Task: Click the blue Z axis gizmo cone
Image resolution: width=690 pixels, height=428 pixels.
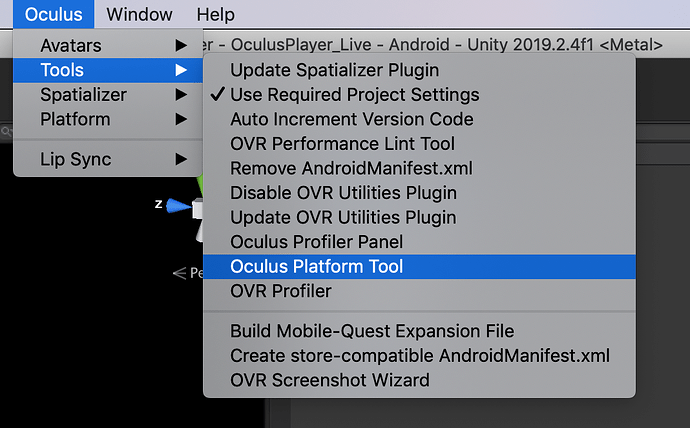Action: point(178,206)
